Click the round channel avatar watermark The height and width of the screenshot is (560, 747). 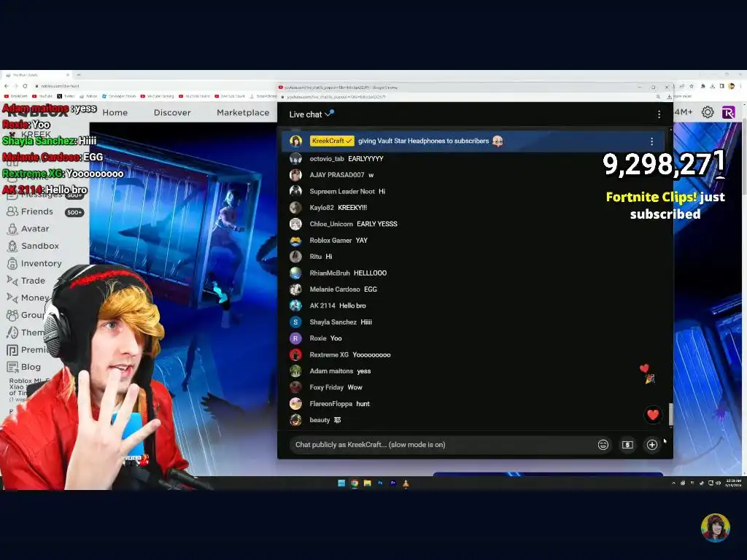pyautogui.click(x=715, y=528)
